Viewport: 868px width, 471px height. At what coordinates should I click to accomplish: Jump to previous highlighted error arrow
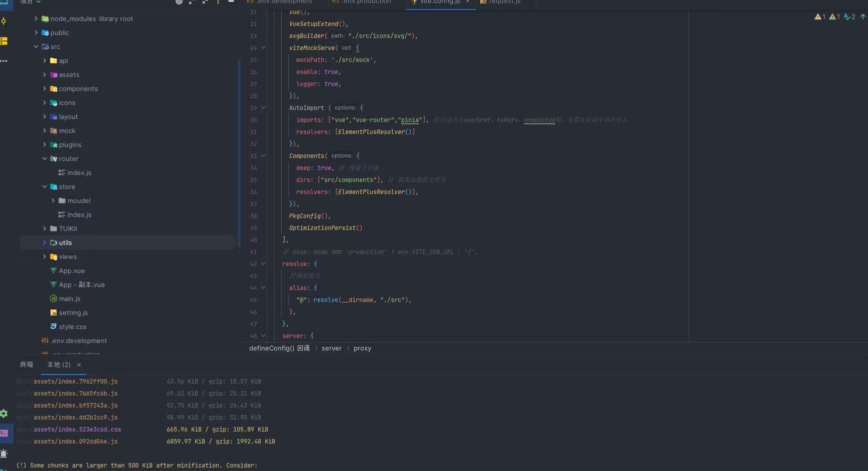[863, 17]
